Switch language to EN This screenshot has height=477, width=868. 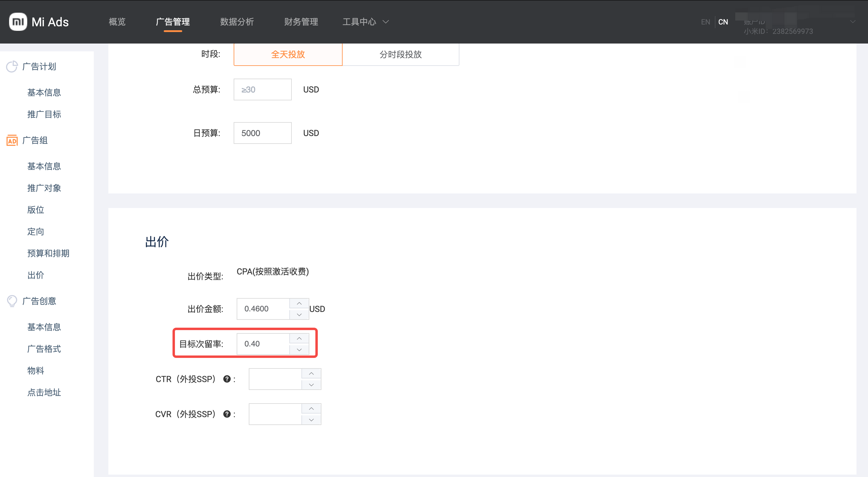click(705, 22)
